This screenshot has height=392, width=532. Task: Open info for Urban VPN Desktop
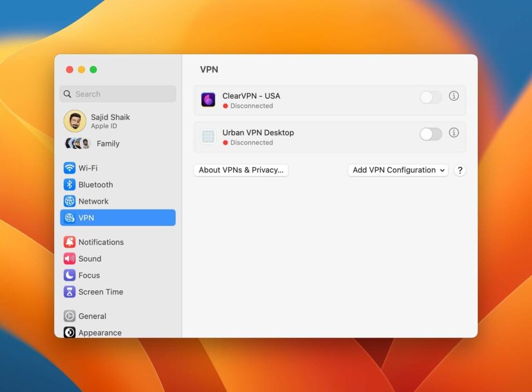click(454, 133)
